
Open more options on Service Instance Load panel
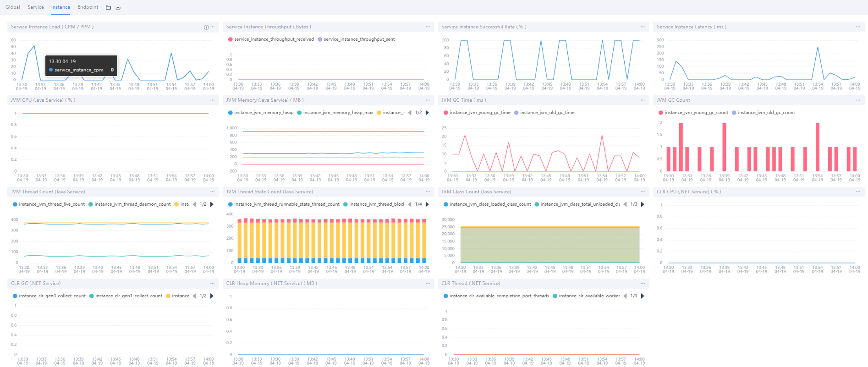[x=213, y=27]
